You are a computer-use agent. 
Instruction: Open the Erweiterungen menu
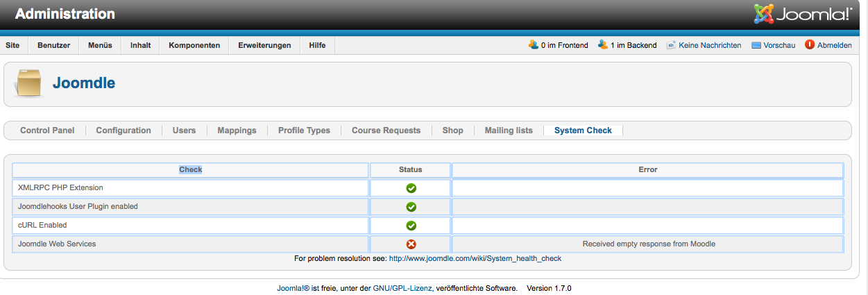tap(264, 45)
